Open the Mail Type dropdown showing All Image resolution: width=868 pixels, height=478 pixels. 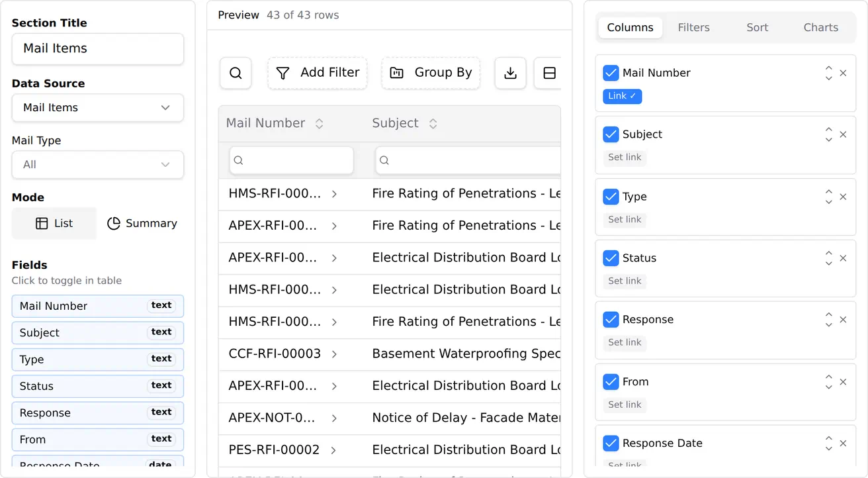tap(98, 165)
